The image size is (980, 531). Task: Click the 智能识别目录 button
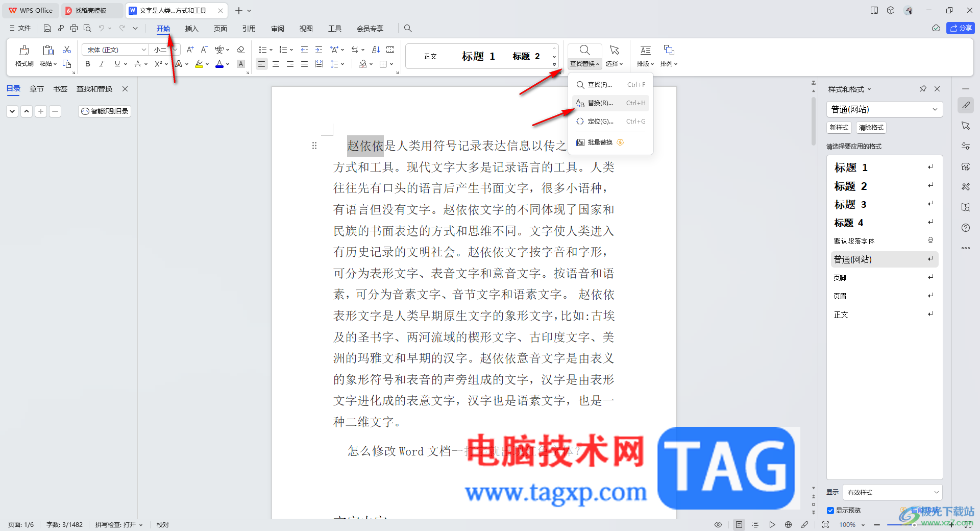(x=105, y=111)
